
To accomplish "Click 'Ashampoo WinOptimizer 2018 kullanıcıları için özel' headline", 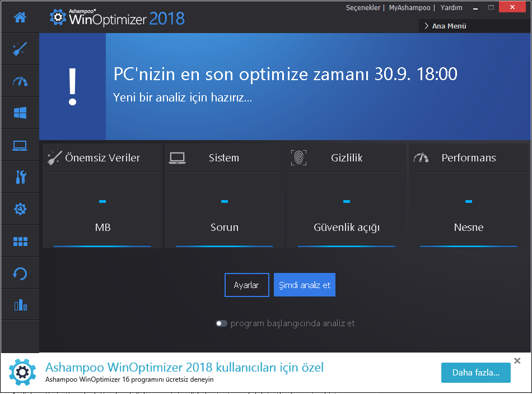I will [184, 367].
